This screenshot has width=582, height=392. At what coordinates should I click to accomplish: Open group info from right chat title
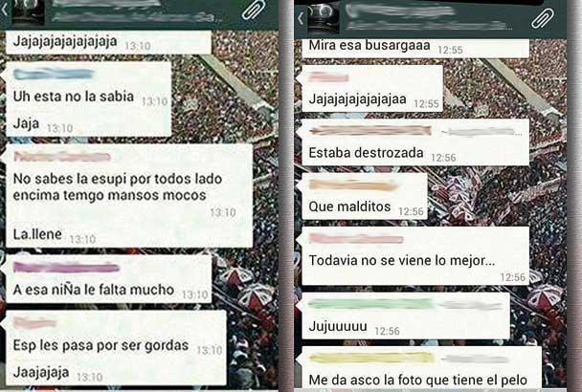(x=427, y=16)
